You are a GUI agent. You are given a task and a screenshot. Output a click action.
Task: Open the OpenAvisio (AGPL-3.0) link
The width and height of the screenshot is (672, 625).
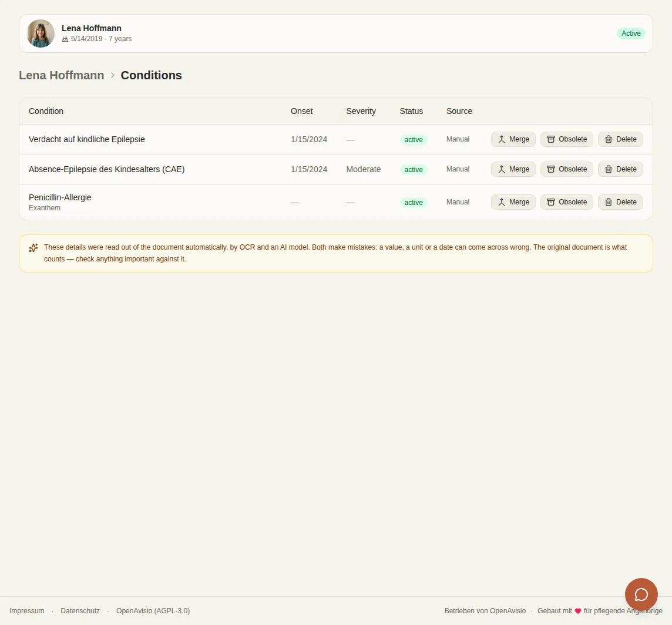tap(153, 611)
